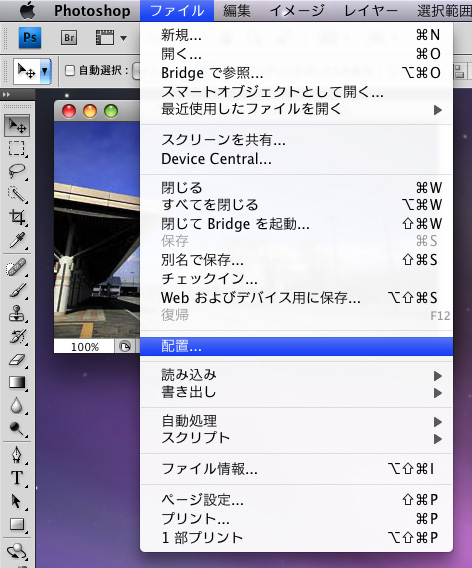Choose Device Central... menu item
472x568 pixels.
(296, 159)
